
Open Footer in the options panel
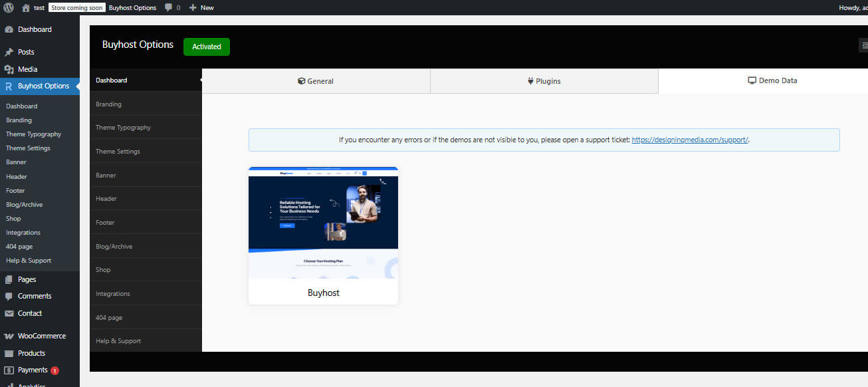[146, 222]
